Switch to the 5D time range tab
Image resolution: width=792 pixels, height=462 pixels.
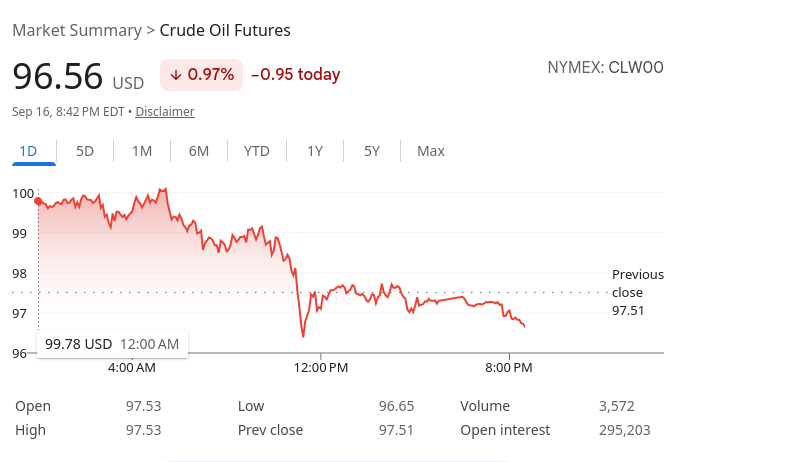(x=85, y=151)
